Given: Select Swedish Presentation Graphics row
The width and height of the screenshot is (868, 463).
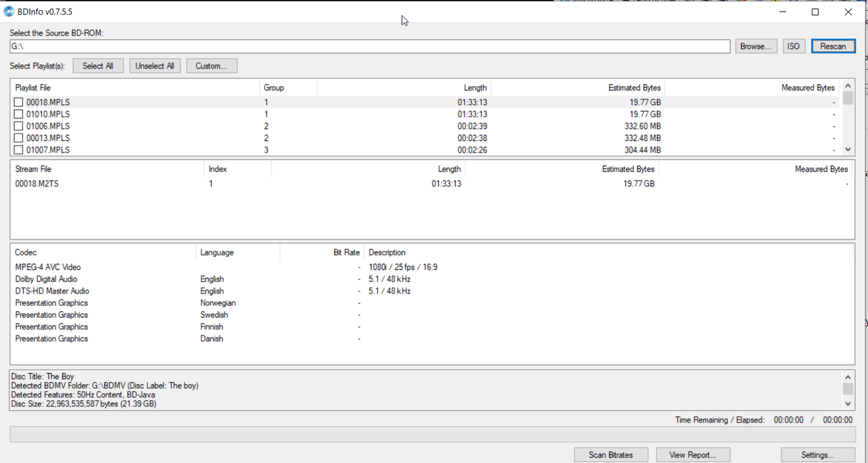Looking at the screenshot, I should click(x=431, y=315).
